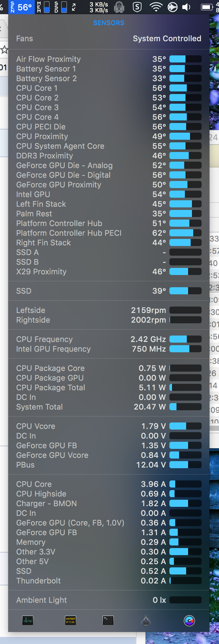
Task: Click the MEM memory meter in menu bar
Action: click(x=43, y=7)
